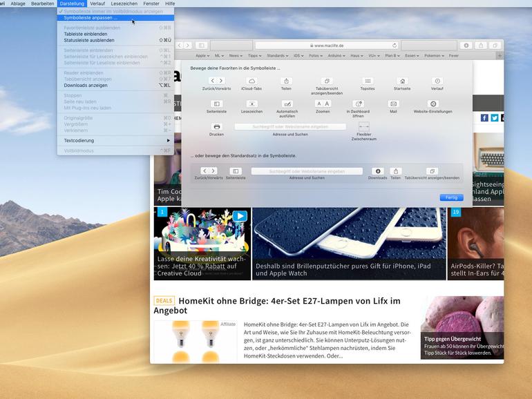Click the sidebar button in Safari's toolbar

[x=201, y=46]
